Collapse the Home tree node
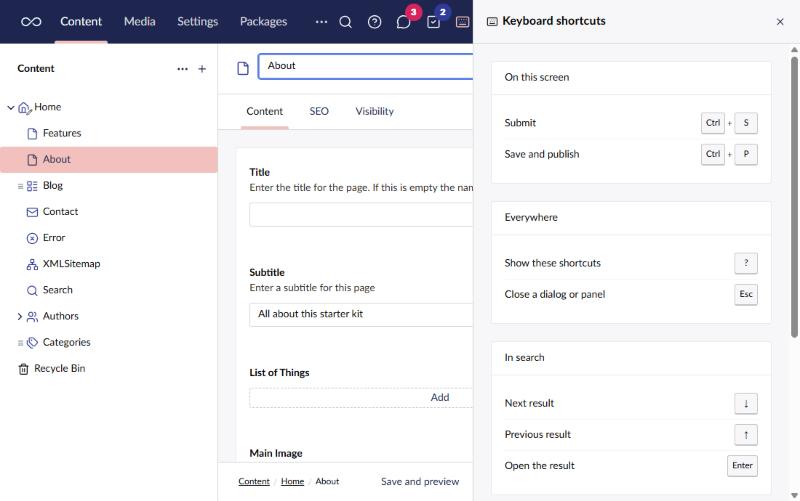Viewport: 800px width, 501px height. 11,107
